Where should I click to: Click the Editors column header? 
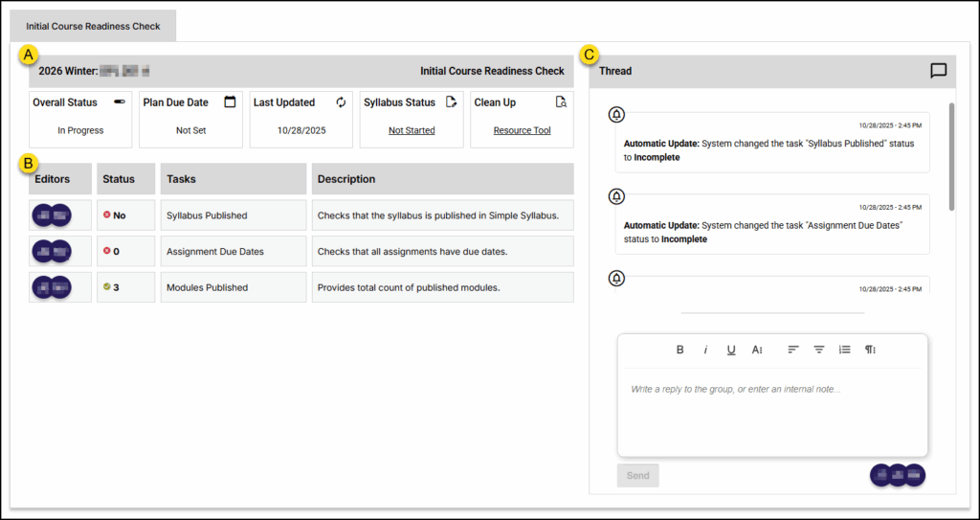(60, 179)
